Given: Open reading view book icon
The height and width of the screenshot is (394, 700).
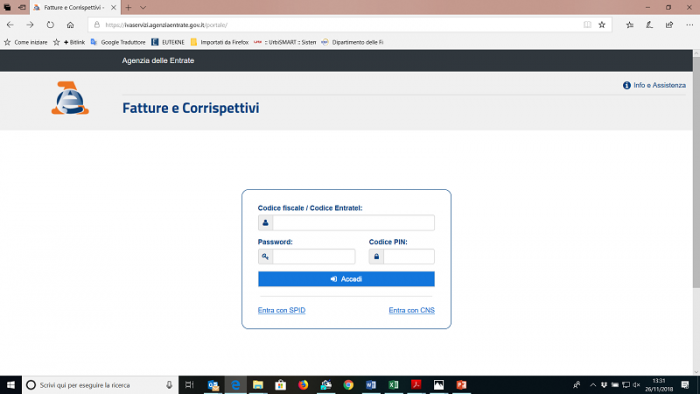Looking at the screenshot, I should click(x=588, y=25).
